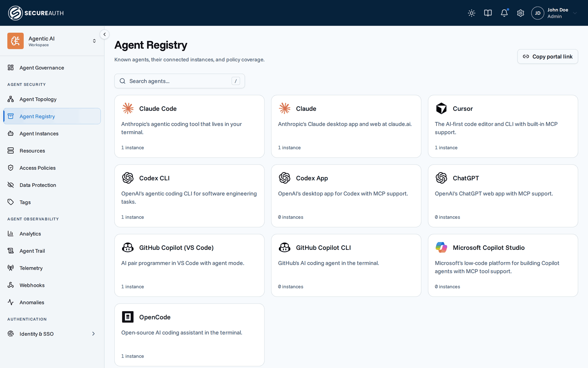
Task: Click the Claude card logo icon
Action: tap(285, 108)
